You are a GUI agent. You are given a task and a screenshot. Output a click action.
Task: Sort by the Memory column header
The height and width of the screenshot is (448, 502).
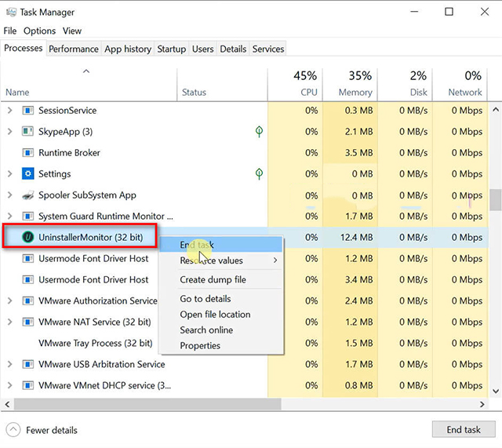350,85
